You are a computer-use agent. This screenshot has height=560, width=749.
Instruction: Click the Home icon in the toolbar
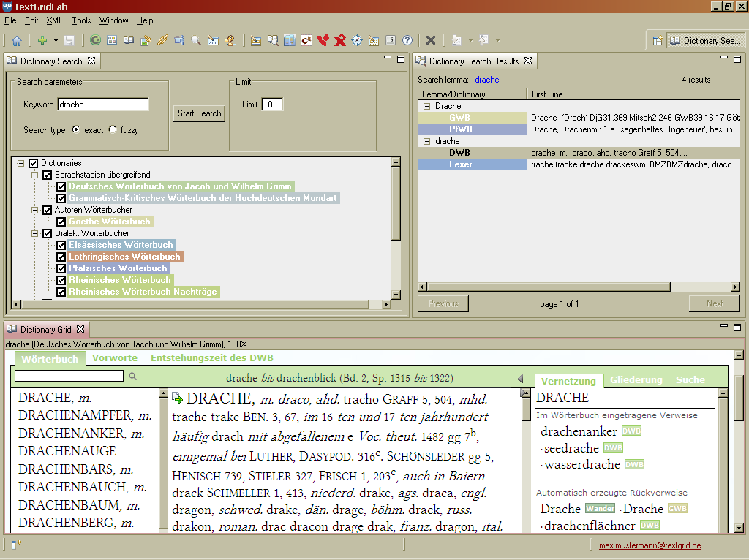(x=16, y=41)
